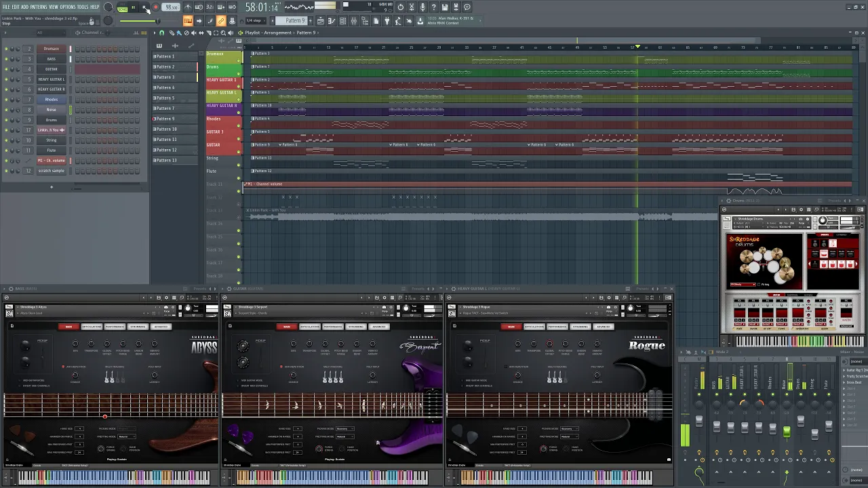Click the Tune knob in Abyss Kontakt header
Screen dimensions: 868x488
coord(188,308)
